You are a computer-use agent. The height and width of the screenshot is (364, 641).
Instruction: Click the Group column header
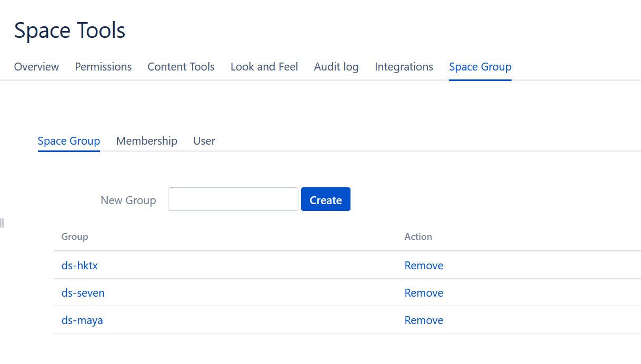tap(75, 237)
